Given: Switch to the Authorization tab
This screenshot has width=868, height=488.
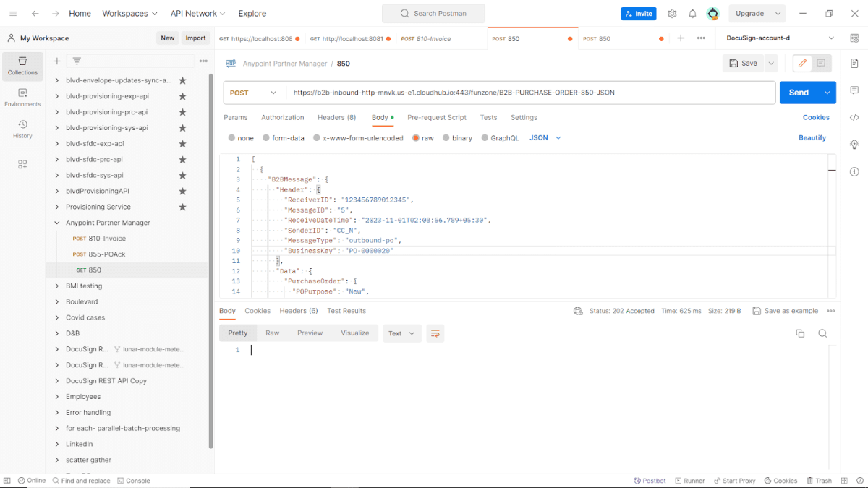Looking at the screenshot, I should (x=283, y=117).
